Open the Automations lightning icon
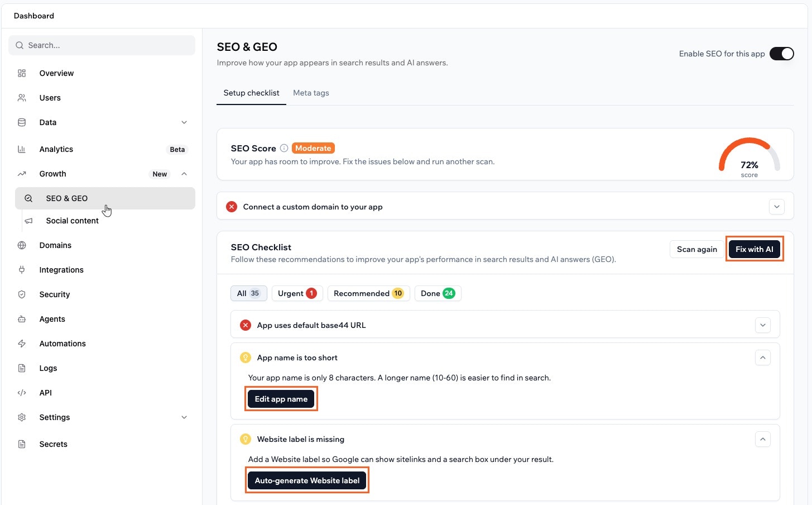Screen dimensions: 812x505 click(21, 344)
